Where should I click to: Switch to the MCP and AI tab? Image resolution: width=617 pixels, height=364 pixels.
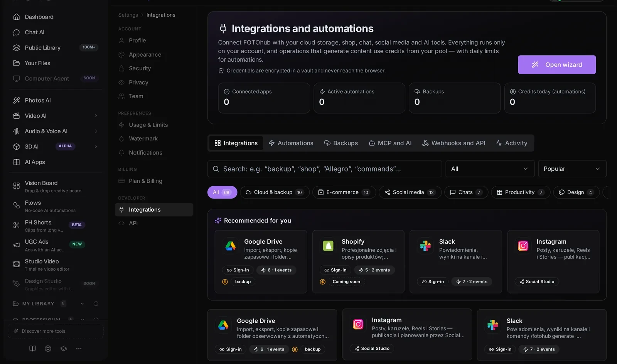tap(390, 143)
